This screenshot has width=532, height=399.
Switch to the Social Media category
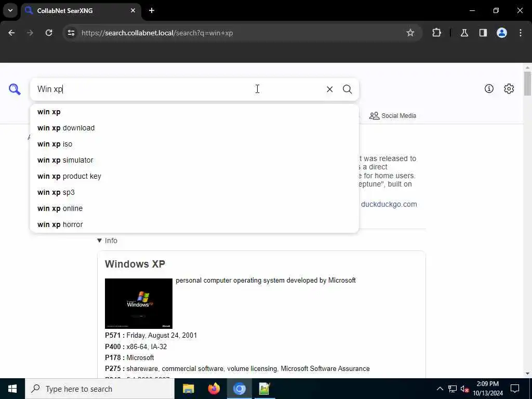click(393, 116)
